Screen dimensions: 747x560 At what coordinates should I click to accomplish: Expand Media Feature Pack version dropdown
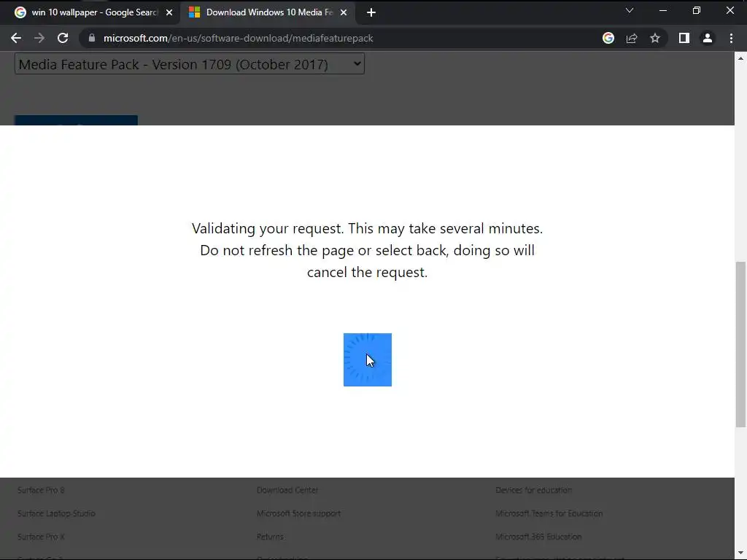click(x=190, y=64)
